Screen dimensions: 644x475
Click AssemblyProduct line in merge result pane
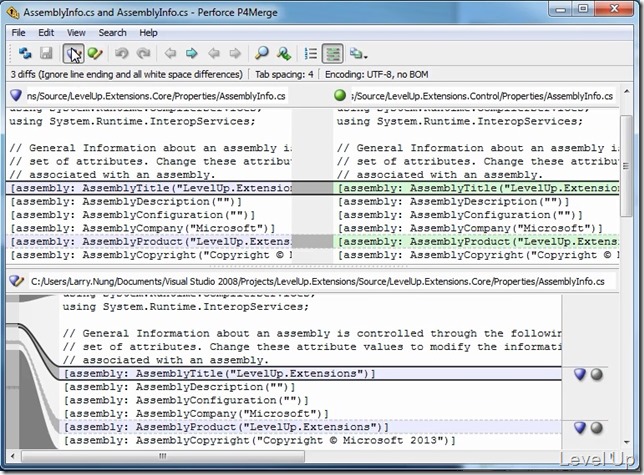[x=312, y=427]
